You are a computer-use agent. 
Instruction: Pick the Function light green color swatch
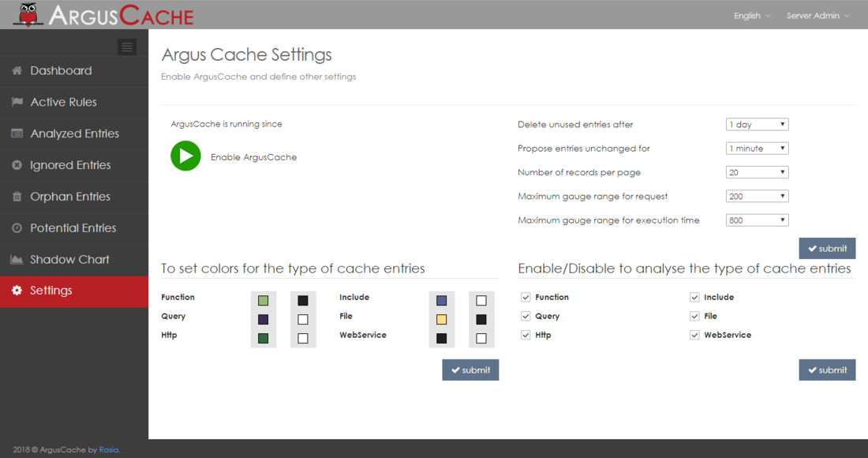263,300
